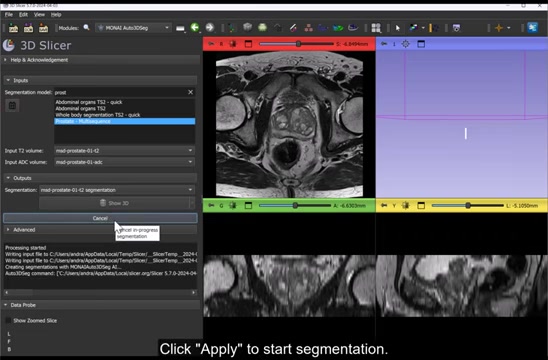Open the crosshair options dropdown arrow
The image size is (548, 360).
click(509, 28)
